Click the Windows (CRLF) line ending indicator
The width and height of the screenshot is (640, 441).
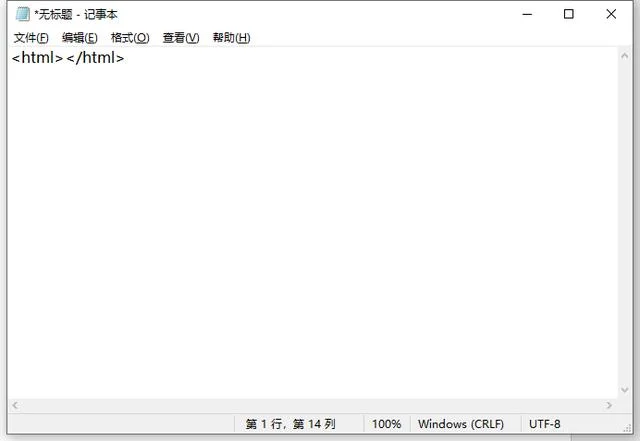(x=461, y=424)
